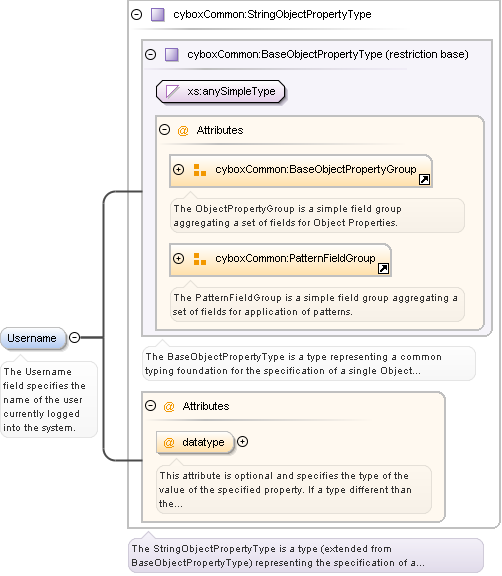This screenshot has height=576, width=502.
Task: Click the BaseObjectPropertyType purple square icon
Action: pyautogui.click(x=172, y=55)
